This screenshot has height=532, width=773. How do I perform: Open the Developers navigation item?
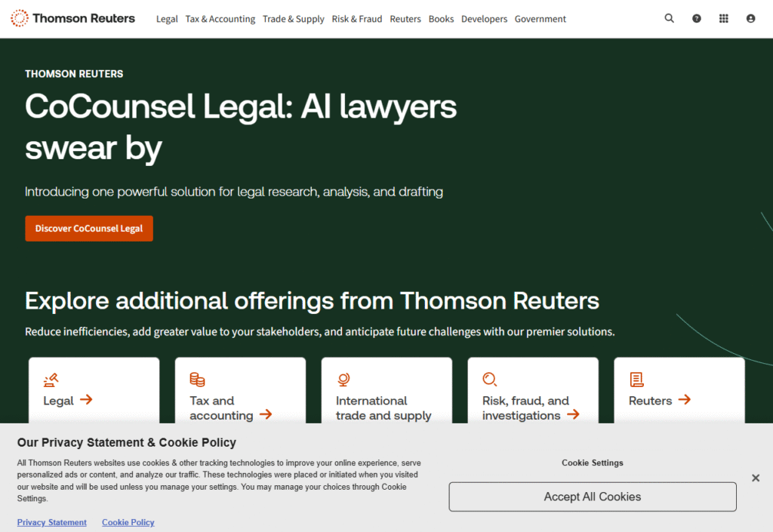(x=484, y=19)
